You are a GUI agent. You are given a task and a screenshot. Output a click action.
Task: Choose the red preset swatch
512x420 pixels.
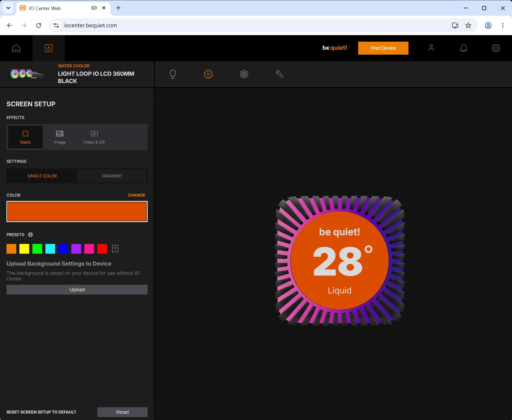click(x=102, y=249)
